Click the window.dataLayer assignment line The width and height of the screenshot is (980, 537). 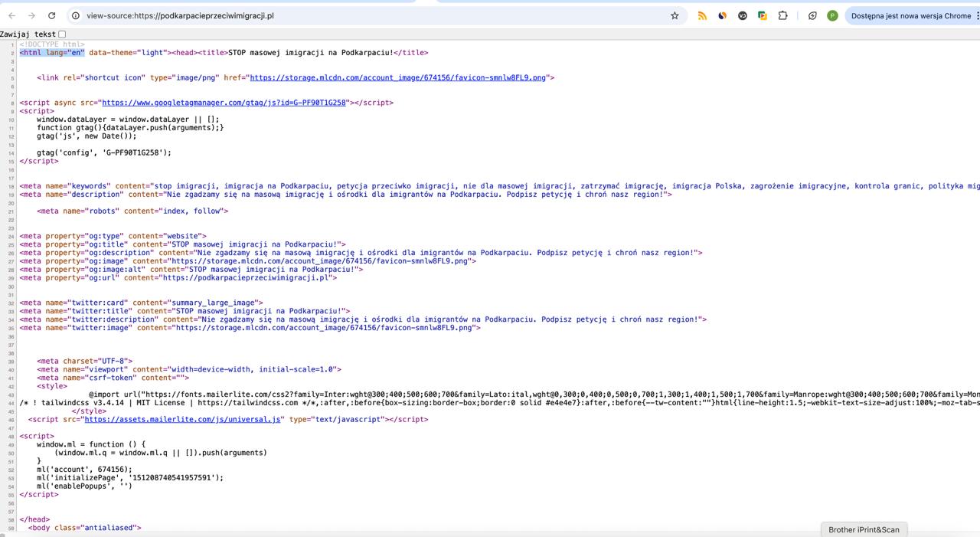[128, 120]
